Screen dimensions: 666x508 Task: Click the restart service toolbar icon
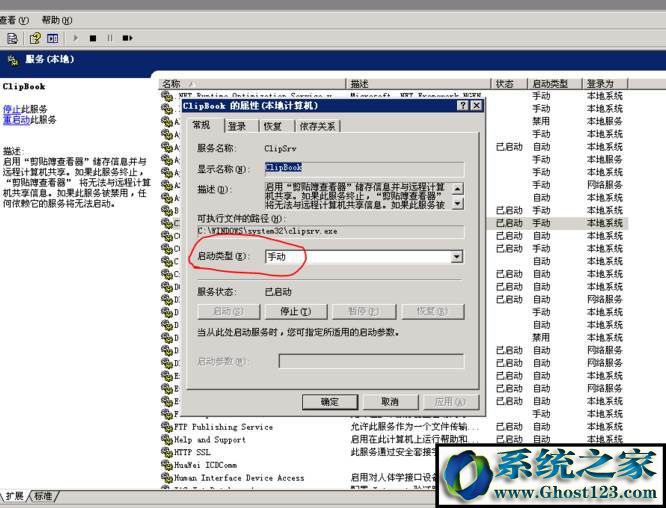(x=127, y=38)
